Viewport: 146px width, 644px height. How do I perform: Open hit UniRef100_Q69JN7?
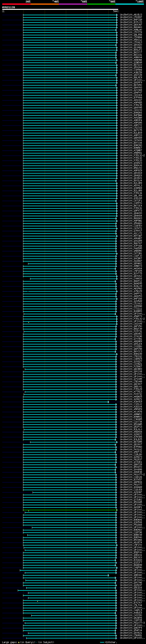click(x=131, y=25)
